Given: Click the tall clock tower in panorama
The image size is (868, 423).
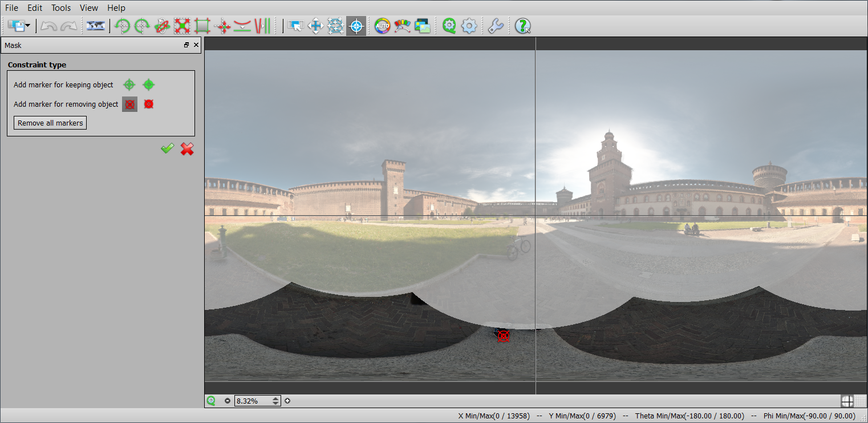Looking at the screenshot, I should pyautogui.click(x=611, y=174).
